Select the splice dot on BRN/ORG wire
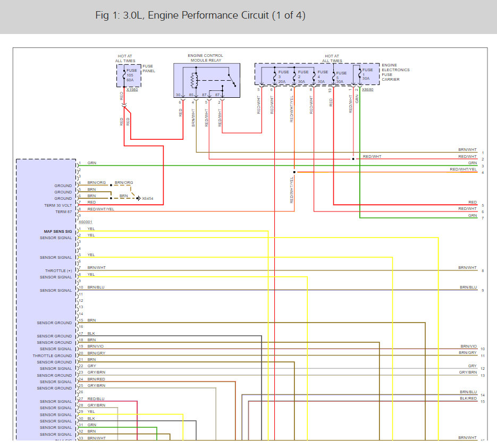This screenshot has width=497, height=448. 110,185
